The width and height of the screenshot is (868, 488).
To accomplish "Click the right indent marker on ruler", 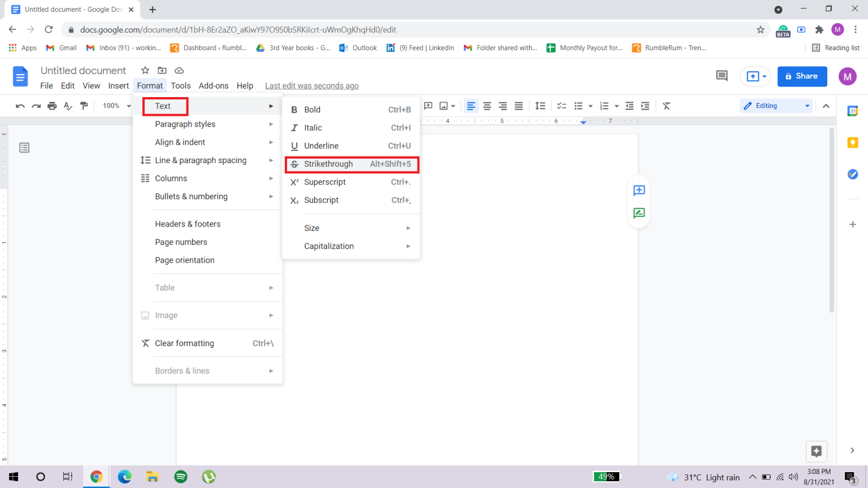I will tap(583, 122).
